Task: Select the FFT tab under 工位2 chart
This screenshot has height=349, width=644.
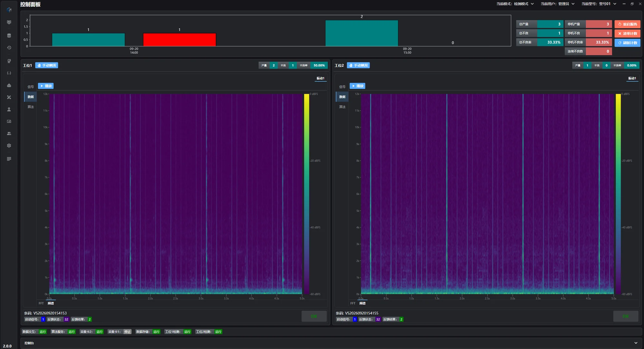Action: [353, 303]
